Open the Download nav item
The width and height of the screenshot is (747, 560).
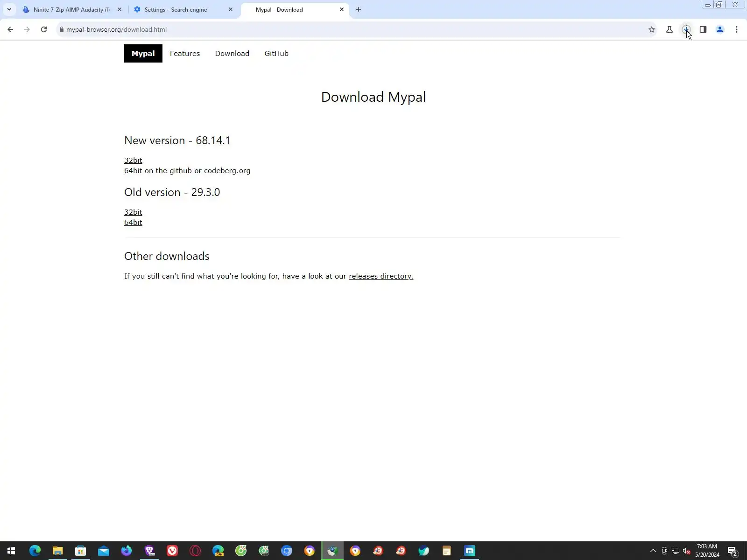coord(232,53)
